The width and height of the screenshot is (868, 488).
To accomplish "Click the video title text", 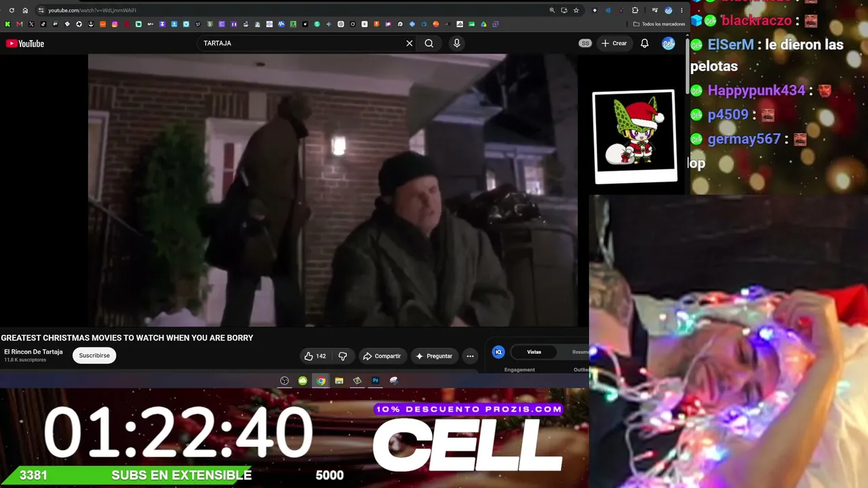I will point(127,338).
